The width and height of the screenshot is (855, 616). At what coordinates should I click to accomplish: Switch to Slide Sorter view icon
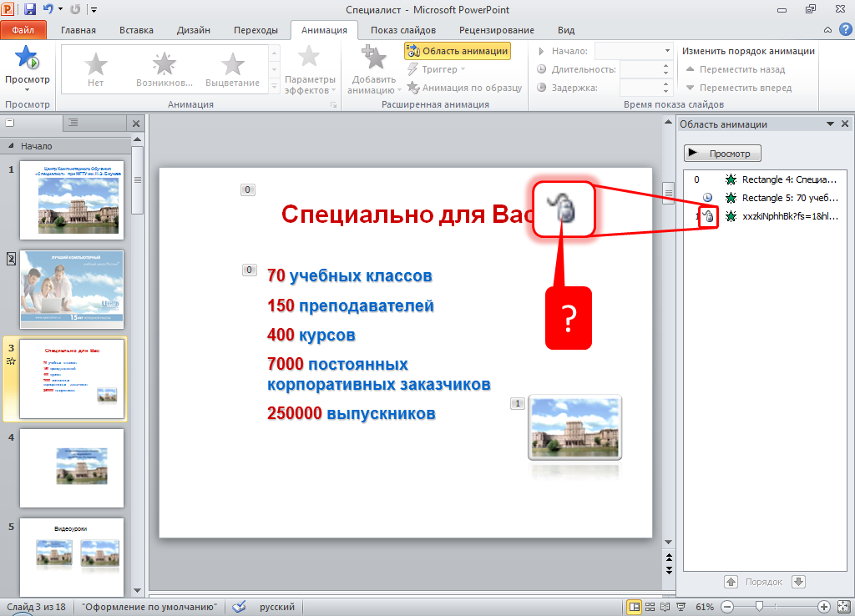point(650,606)
